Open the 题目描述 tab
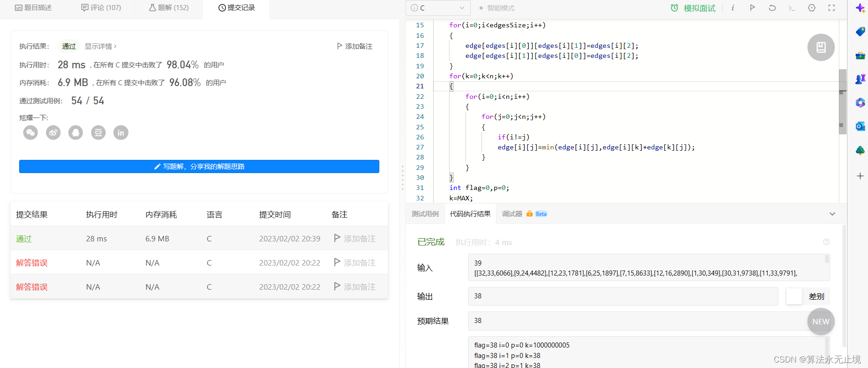Viewport: 868px width, 368px height. (x=33, y=8)
